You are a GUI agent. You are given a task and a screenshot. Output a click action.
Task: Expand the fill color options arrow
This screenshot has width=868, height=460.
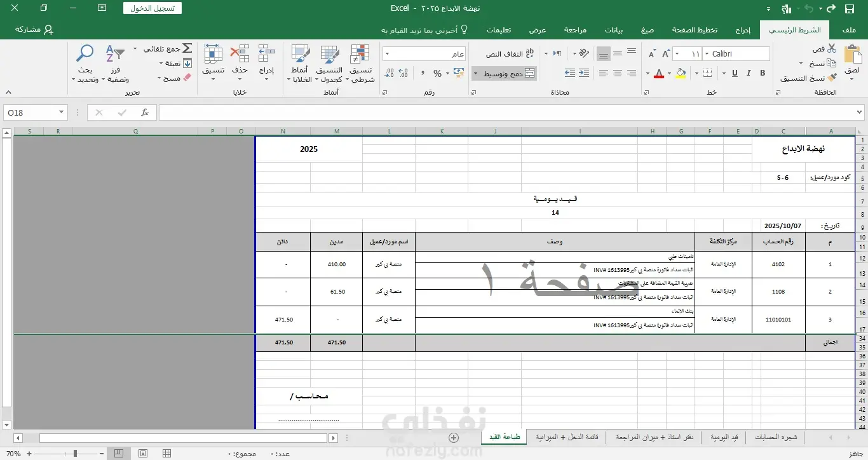pos(670,73)
